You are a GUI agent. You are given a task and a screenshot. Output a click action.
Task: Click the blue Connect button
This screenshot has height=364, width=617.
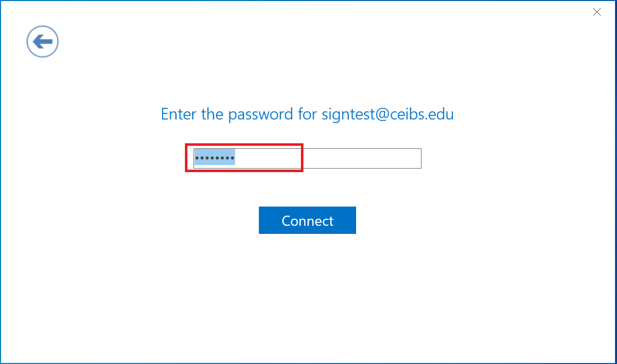(307, 220)
